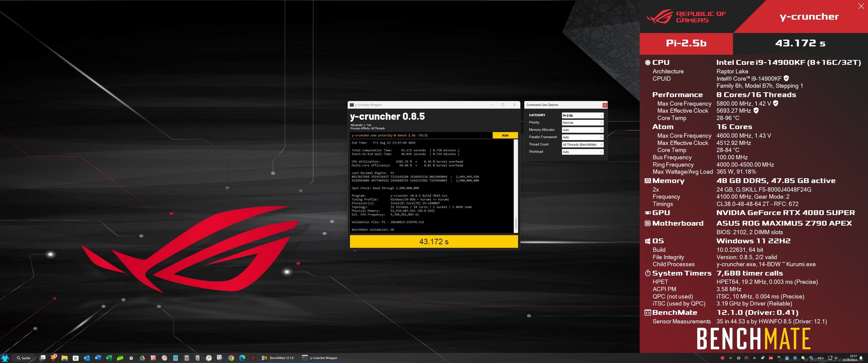Open Excel from the taskbar
This screenshot has width=868, height=363.
(x=109, y=358)
